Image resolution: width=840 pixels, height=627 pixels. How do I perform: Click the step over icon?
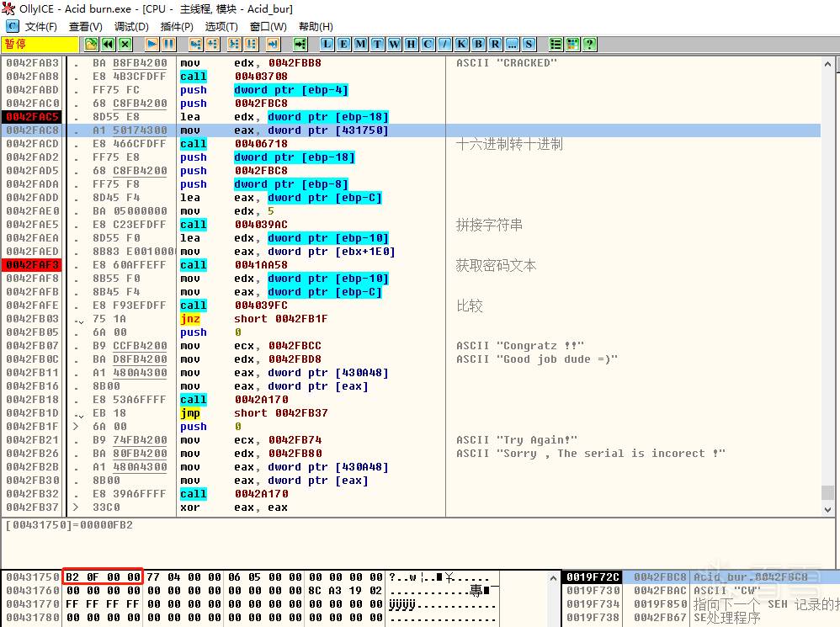click(x=213, y=45)
